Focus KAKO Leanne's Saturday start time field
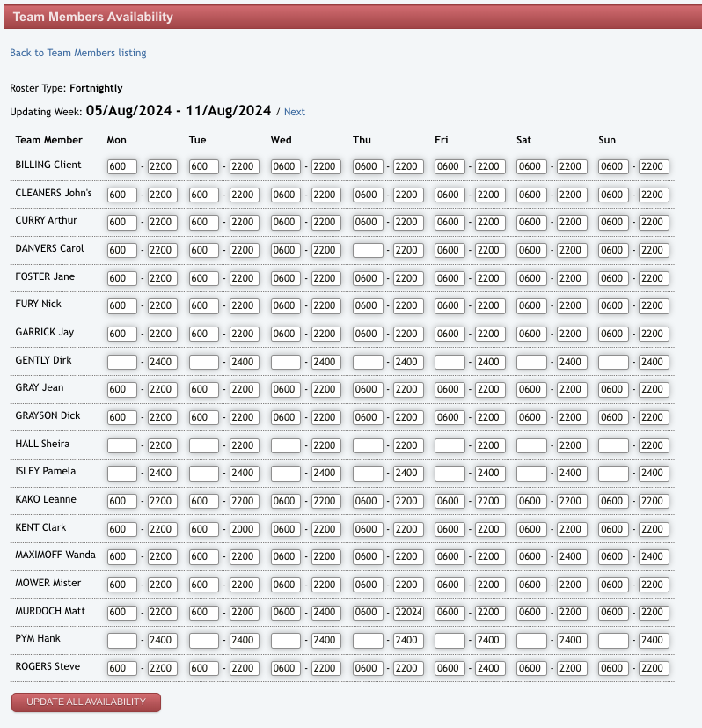Screen dimensions: 702x728 [531, 501]
